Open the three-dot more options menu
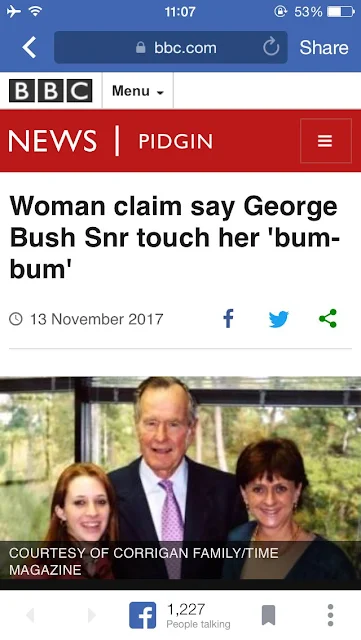 coord(330,615)
